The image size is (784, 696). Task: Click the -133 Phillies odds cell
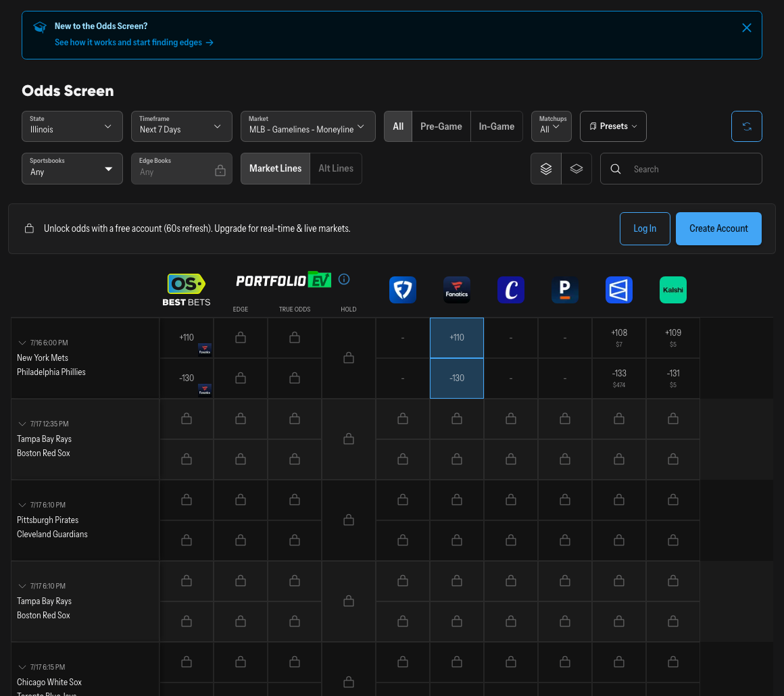(x=619, y=378)
